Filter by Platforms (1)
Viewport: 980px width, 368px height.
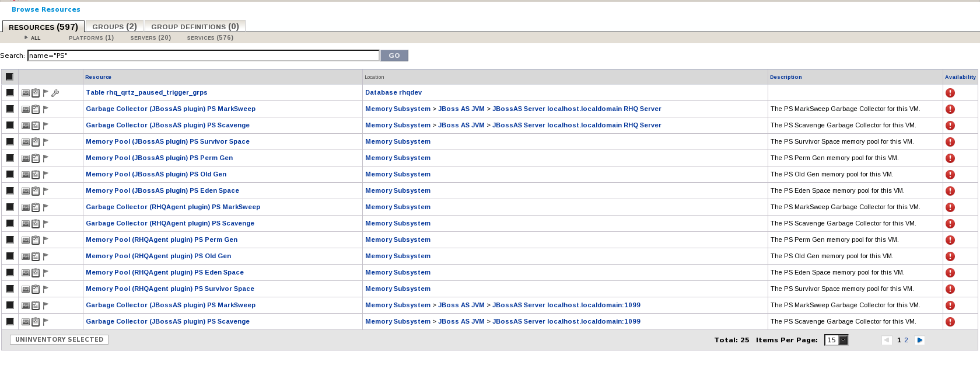92,37
